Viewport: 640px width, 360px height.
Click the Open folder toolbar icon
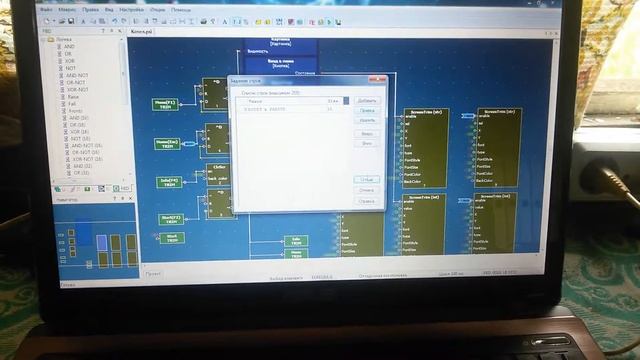[62, 21]
